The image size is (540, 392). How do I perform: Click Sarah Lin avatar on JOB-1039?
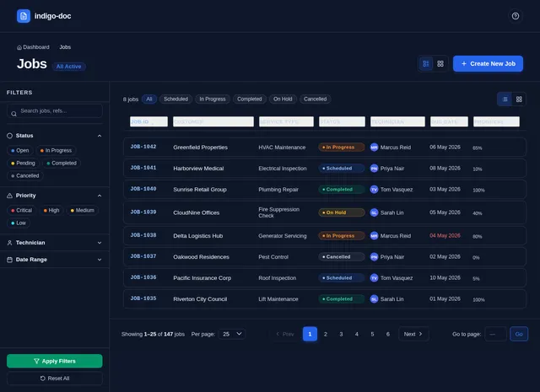click(x=374, y=212)
